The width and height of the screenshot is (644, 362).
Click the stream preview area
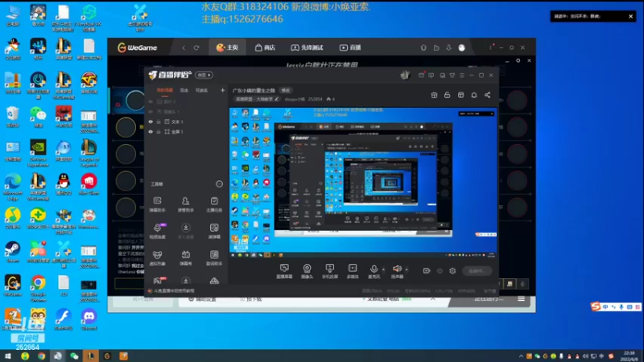(363, 183)
